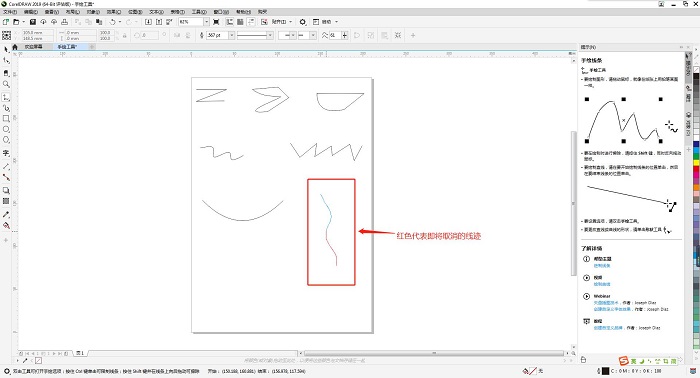Select the Ellipse tool
This screenshot has height=378, width=700.
tap(6, 129)
